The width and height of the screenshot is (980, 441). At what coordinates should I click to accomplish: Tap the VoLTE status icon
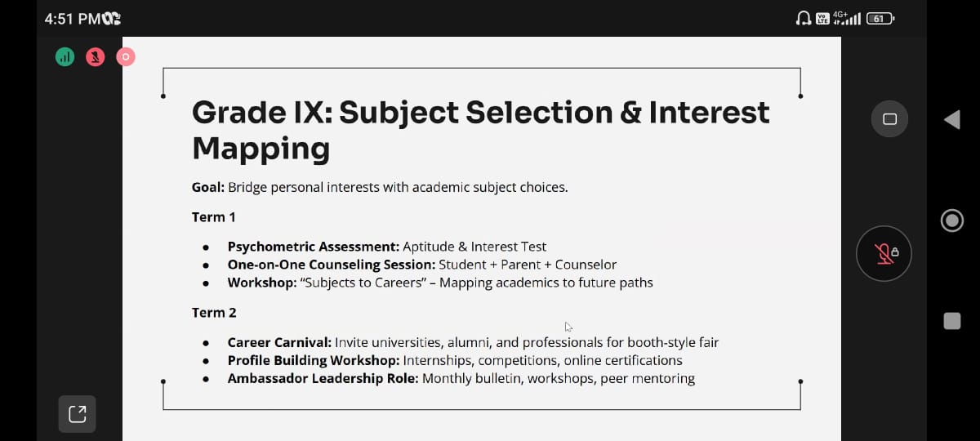pyautogui.click(x=822, y=18)
